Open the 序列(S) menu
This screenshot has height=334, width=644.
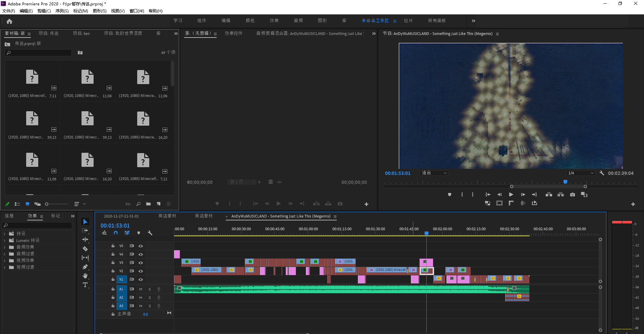(x=62, y=11)
